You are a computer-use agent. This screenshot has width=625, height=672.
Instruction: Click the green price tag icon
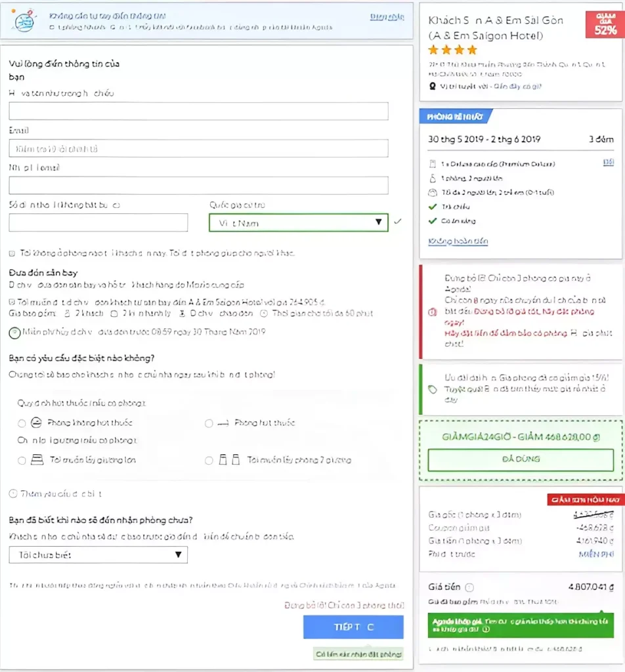(433, 389)
